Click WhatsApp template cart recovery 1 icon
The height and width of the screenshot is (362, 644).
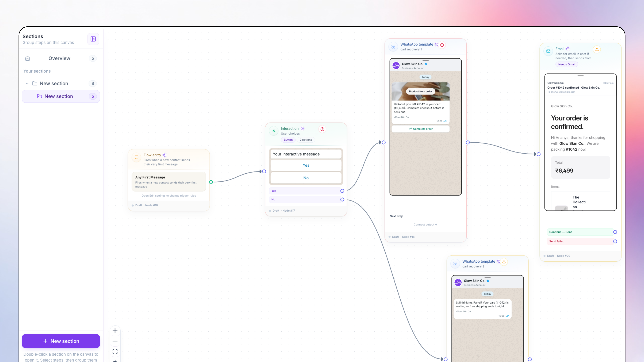[393, 47]
